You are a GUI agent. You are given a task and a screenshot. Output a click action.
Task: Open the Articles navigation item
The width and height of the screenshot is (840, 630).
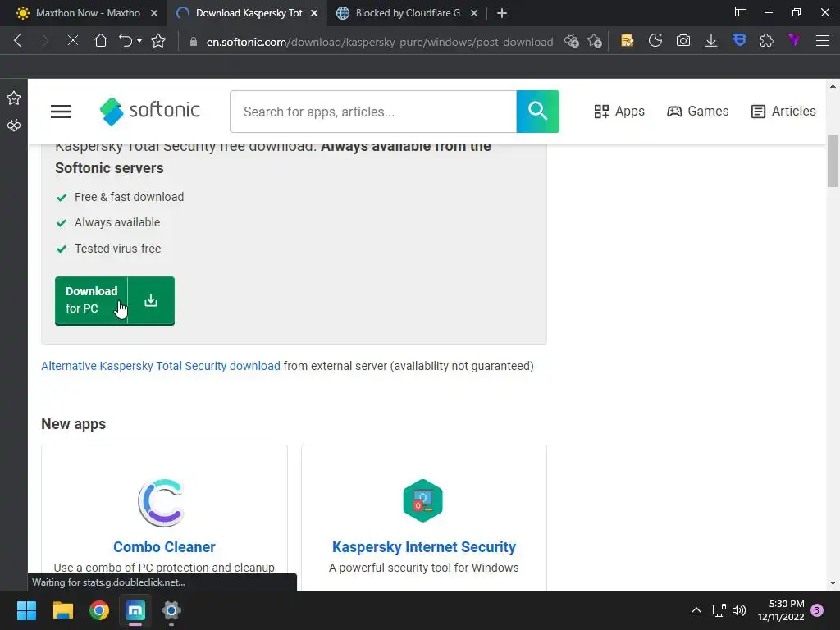[783, 112]
